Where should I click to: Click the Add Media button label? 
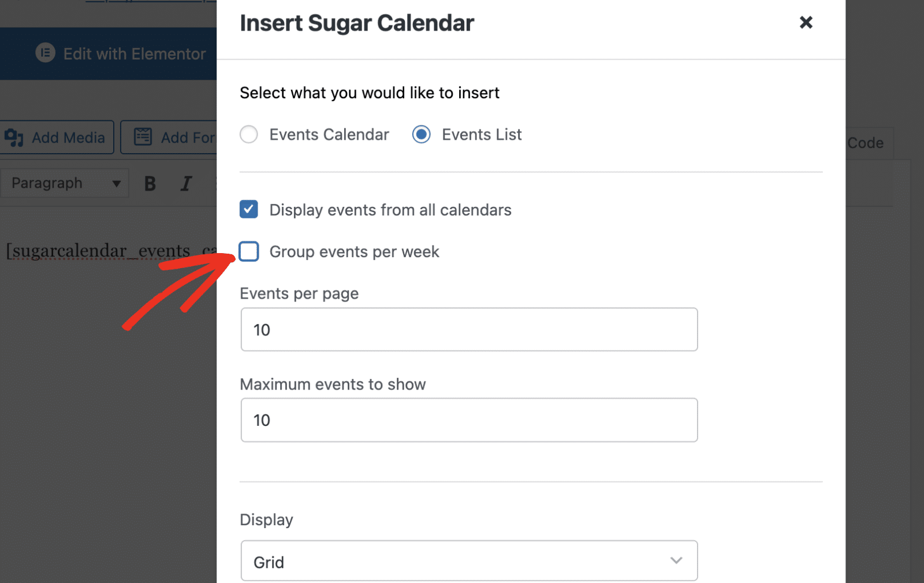[x=68, y=138]
